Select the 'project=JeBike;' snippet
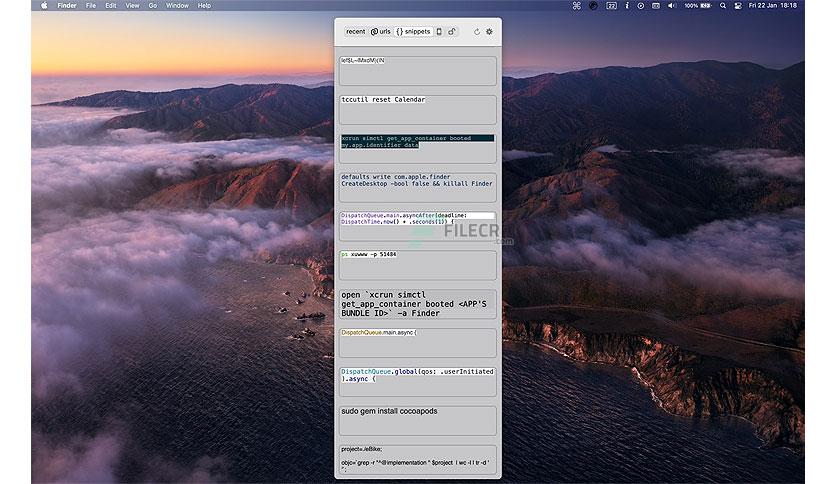This screenshot has width=836, height=484. pyautogui.click(x=417, y=459)
